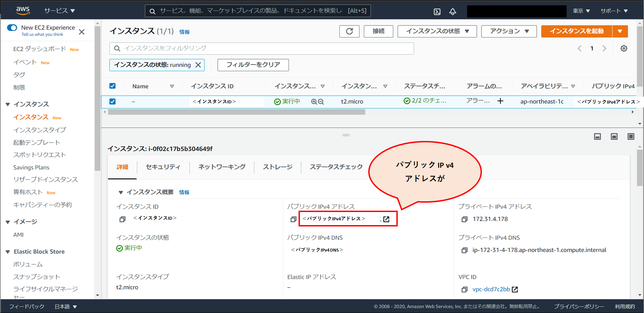The width and height of the screenshot is (644, 313).
Task: Set the details panel to half height
Action: pos(614,137)
